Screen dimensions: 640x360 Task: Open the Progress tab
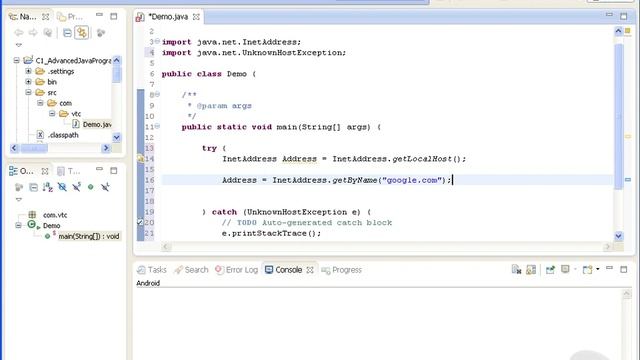click(342, 270)
